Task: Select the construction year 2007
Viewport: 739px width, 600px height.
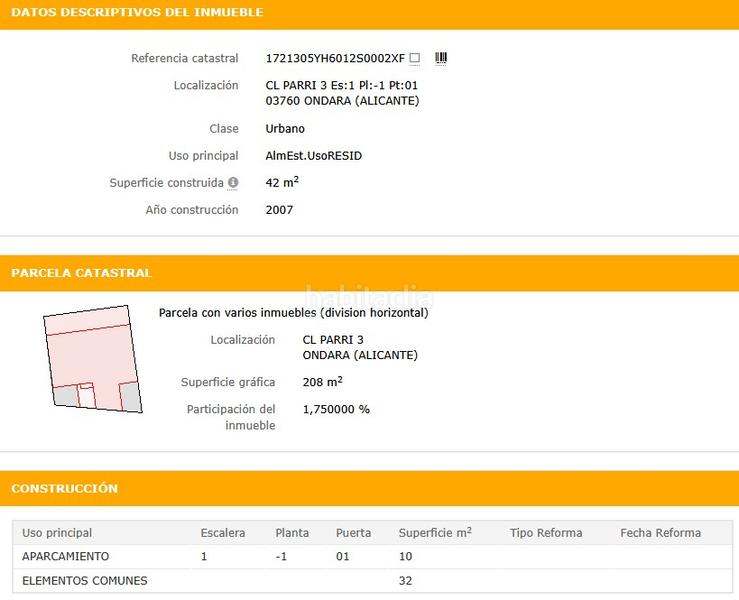Action: pos(279,210)
